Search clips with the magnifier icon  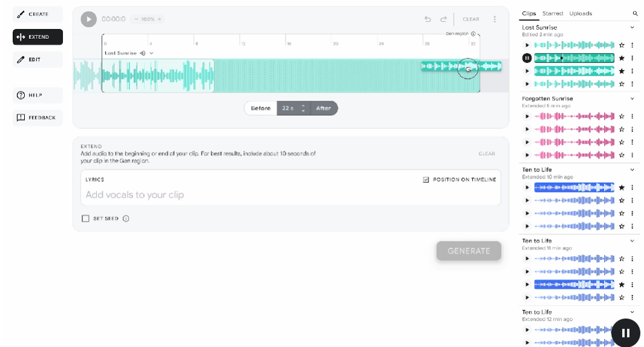635,13
